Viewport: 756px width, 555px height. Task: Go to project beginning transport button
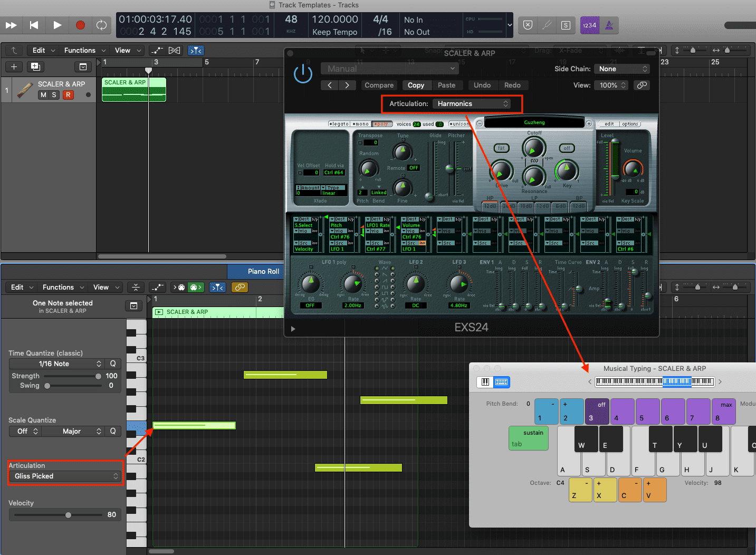coord(34,25)
